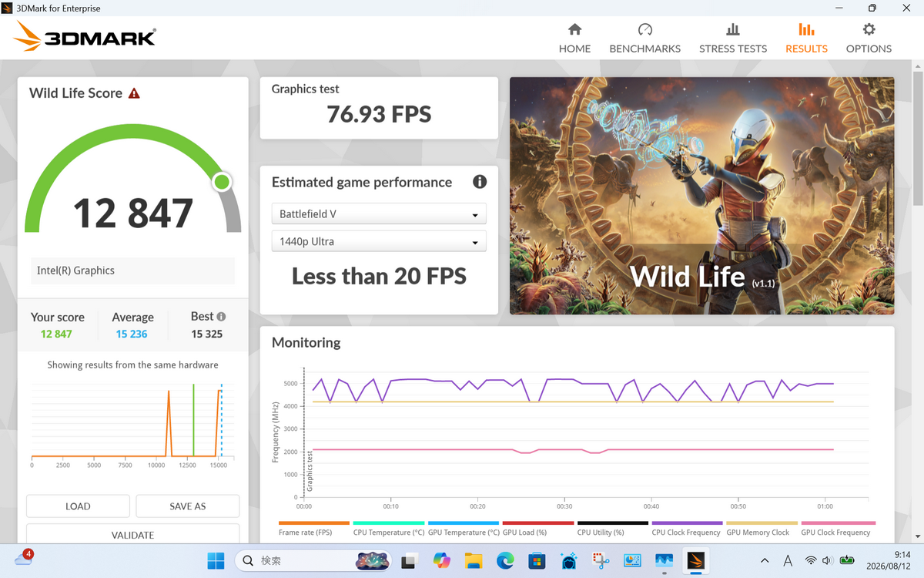Select the RESULTS tab
This screenshot has height=578, width=924.
[806, 39]
